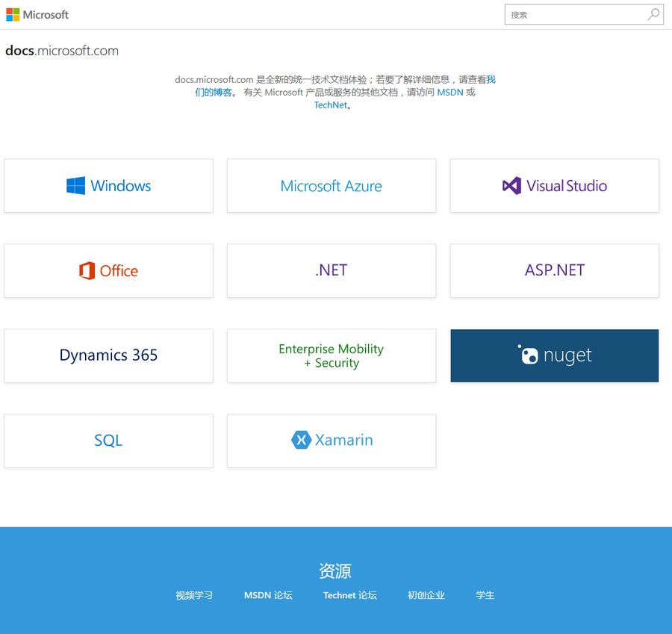Open the Microsoft Azure documentation tile

332,186
